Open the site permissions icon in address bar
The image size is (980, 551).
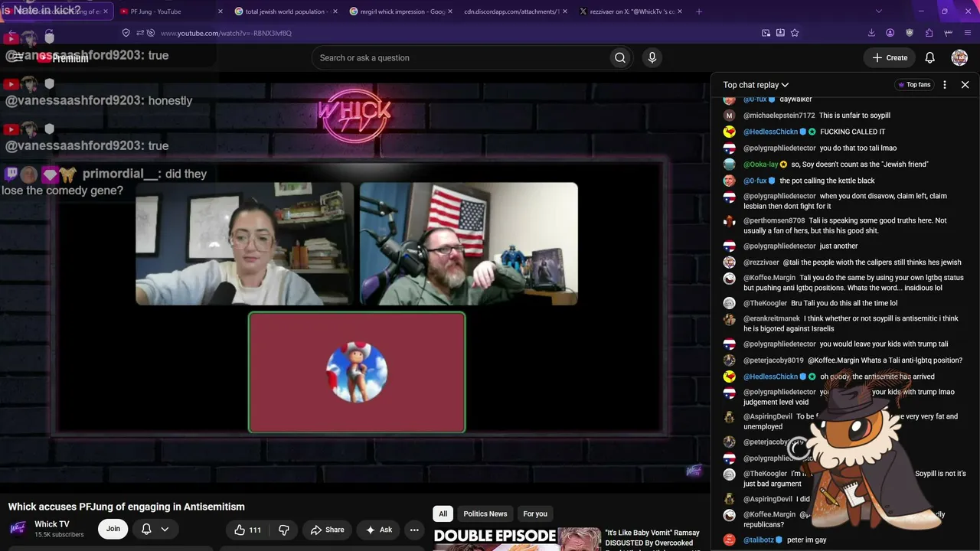(141, 33)
